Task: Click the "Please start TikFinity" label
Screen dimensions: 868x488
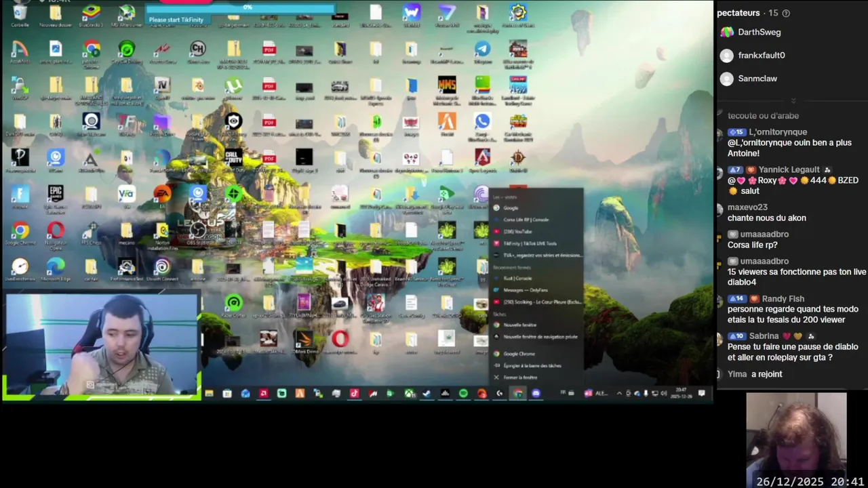Action: tap(176, 20)
